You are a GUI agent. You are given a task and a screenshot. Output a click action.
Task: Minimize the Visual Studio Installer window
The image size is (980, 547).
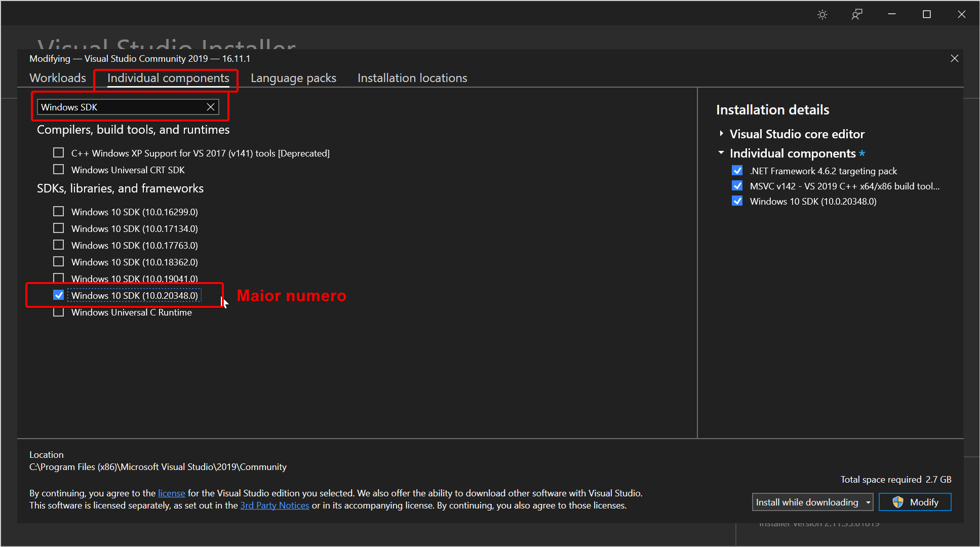pyautogui.click(x=892, y=14)
